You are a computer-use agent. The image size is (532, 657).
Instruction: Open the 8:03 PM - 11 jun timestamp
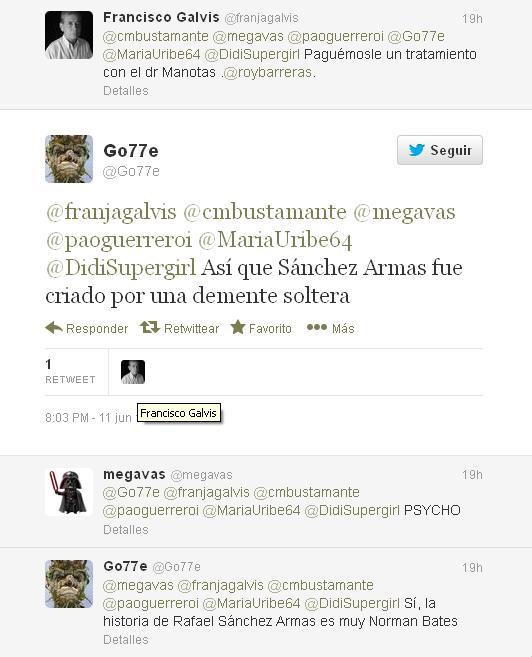tap(88, 418)
